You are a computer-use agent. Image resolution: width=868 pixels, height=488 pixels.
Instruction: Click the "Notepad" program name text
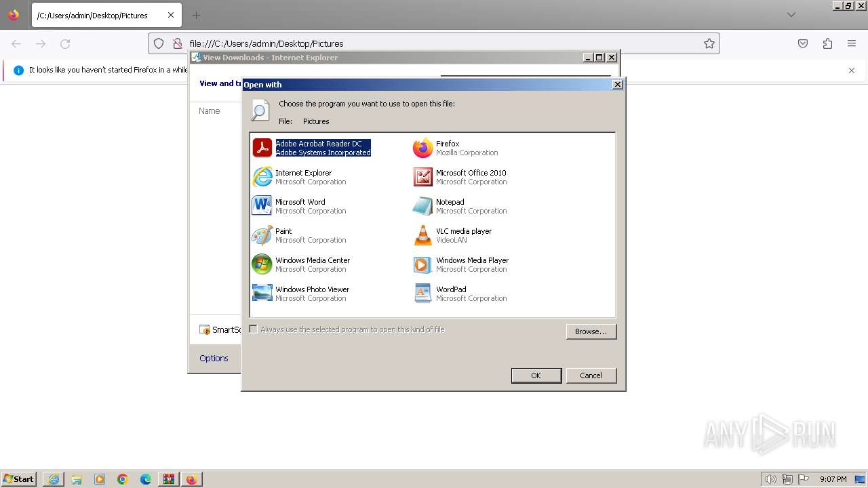(x=450, y=202)
